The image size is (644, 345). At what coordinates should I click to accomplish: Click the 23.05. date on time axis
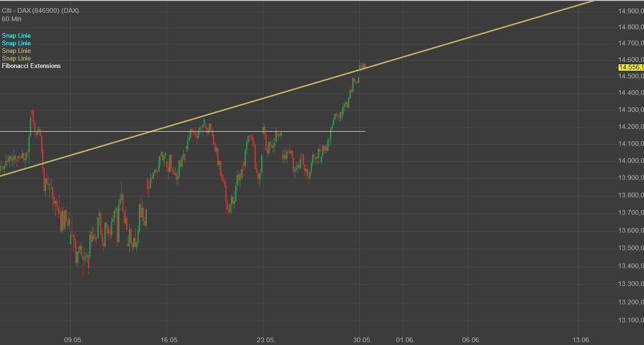pyautogui.click(x=266, y=340)
